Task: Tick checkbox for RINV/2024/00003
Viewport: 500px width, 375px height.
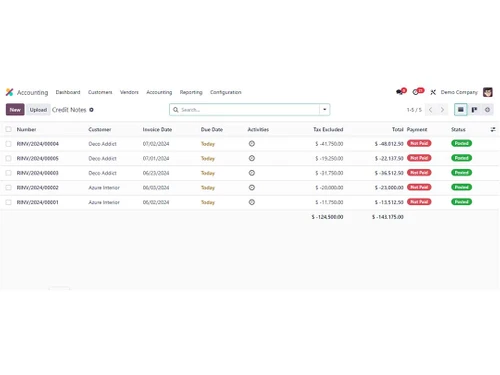Action: pos(9,173)
